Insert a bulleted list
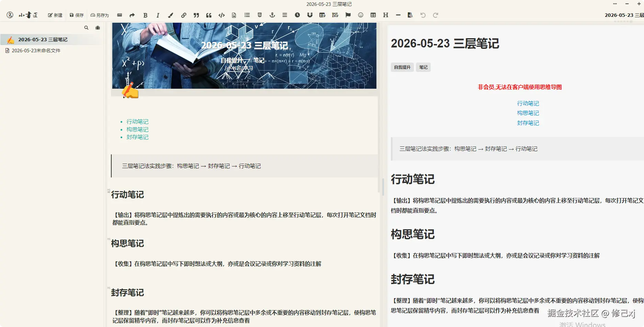 tap(247, 15)
